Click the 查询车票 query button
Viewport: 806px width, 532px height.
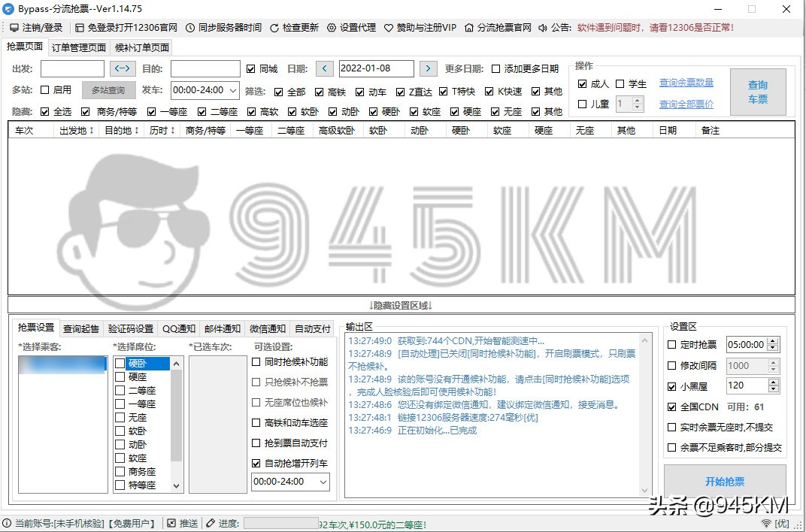pyautogui.click(x=757, y=91)
